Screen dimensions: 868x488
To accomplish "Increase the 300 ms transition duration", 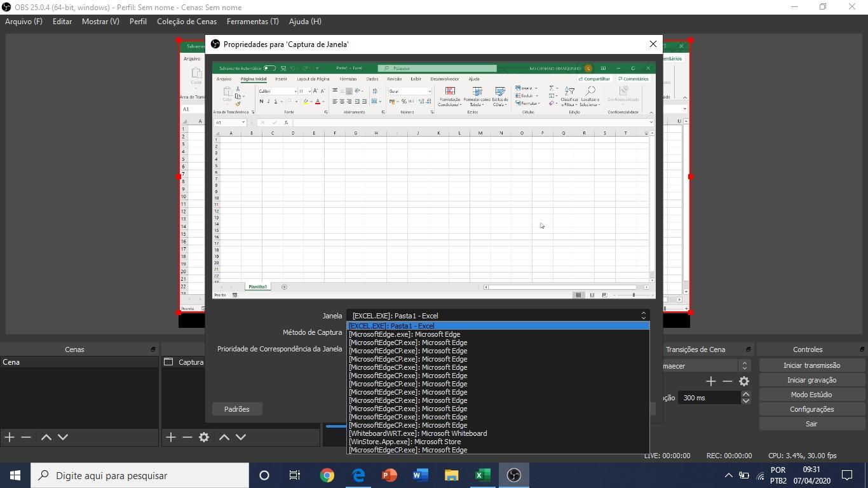I will (746, 395).
